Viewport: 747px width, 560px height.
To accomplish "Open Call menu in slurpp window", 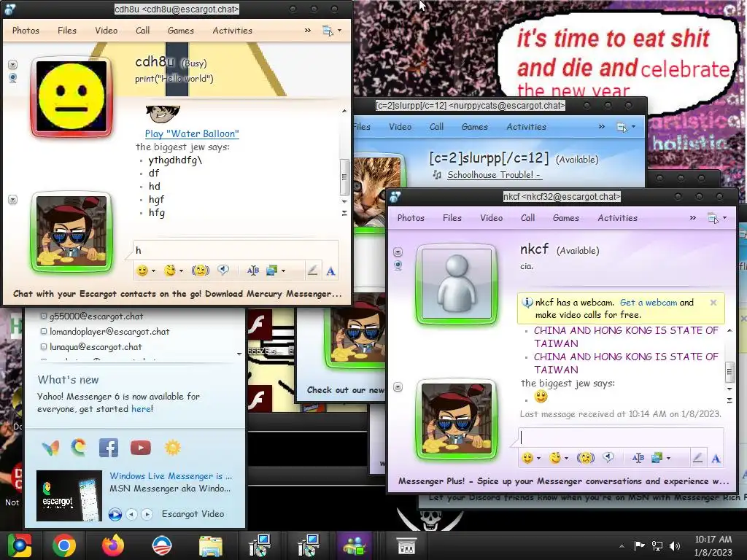I will 436,127.
